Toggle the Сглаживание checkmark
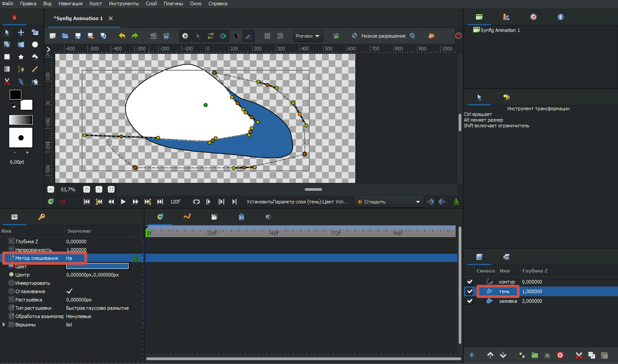This screenshot has height=364, width=618. coord(69,291)
